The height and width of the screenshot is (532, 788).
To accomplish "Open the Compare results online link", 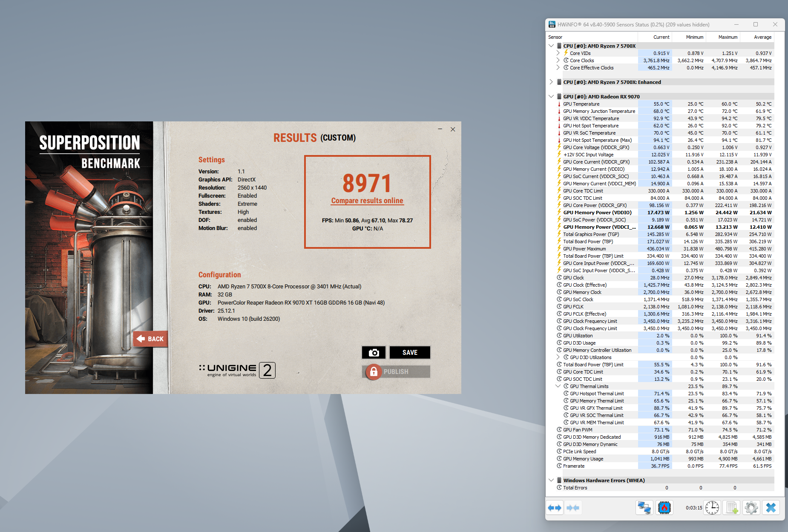I will (367, 201).
